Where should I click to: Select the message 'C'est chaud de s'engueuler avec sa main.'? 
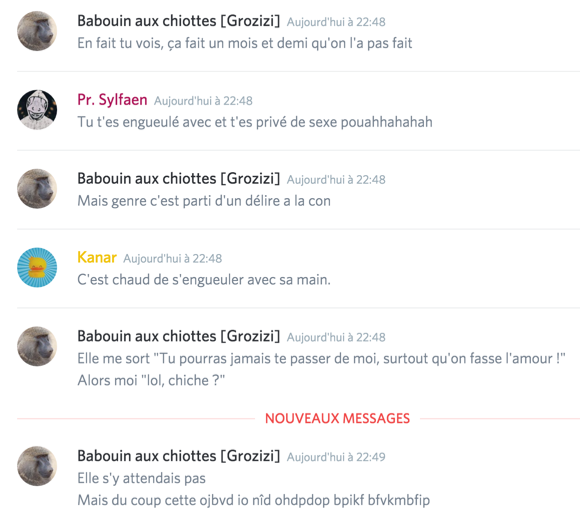[204, 280]
